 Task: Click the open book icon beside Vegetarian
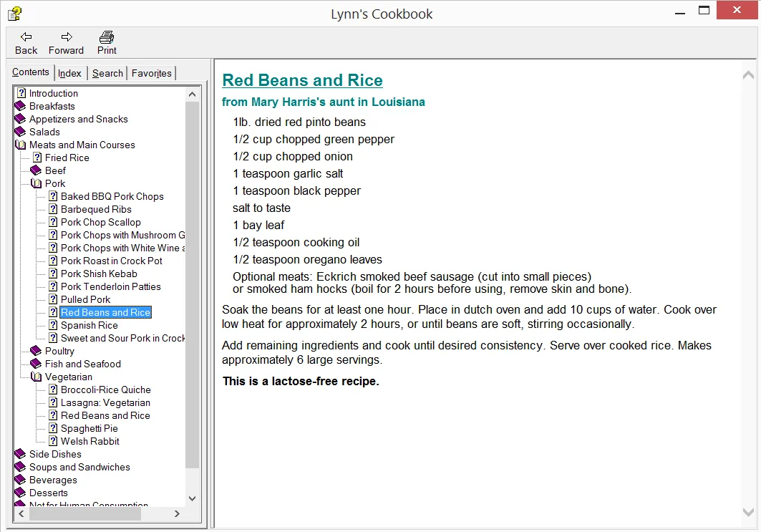pyautogui.click(x=37, y=377)
